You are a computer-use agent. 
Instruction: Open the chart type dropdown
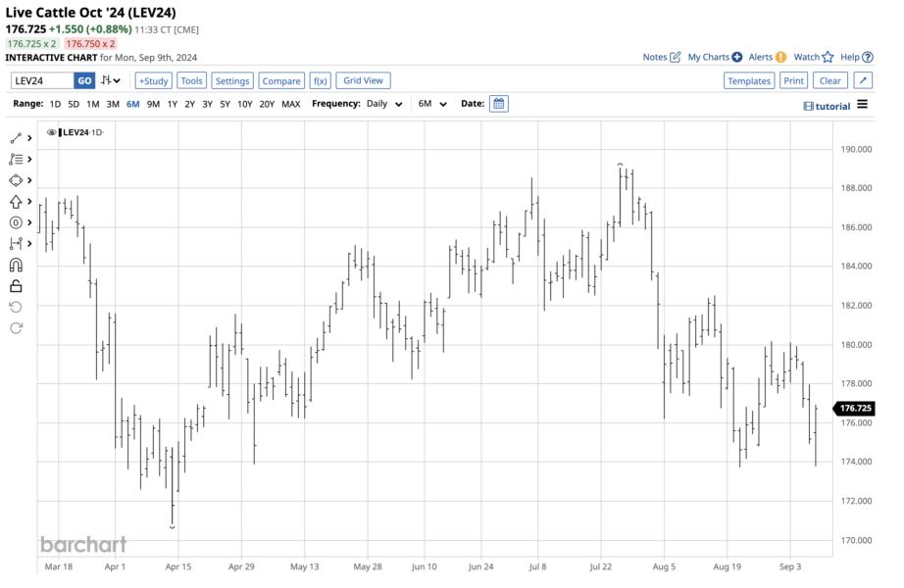click(111, 80)
